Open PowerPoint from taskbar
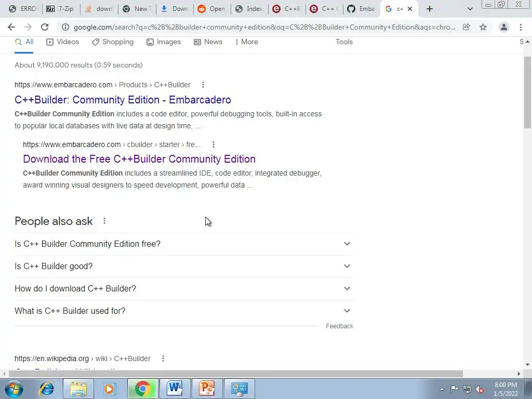 pyautogui.click(x=207, y=389)
